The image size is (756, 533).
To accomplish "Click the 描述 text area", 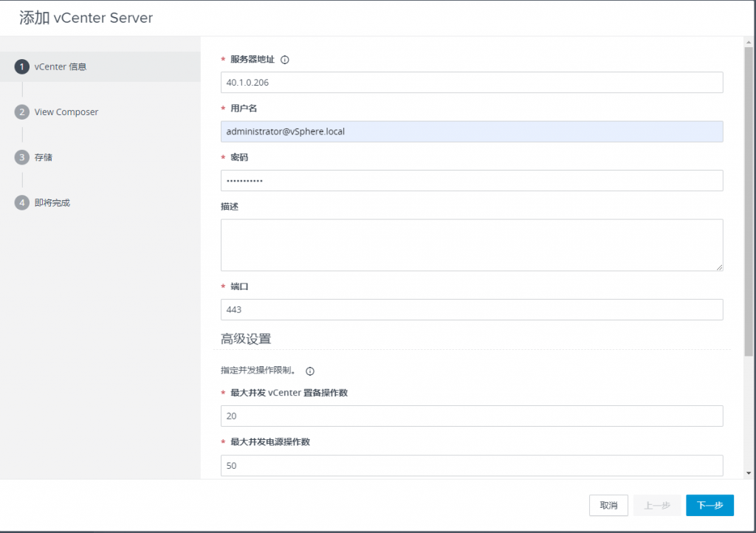I will coord(472,245).
